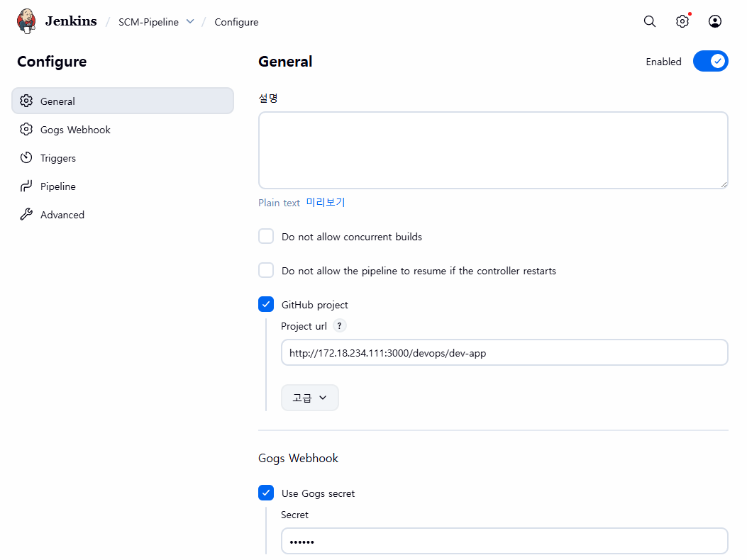Jump to Pipeline section in sidebar
Screen dimensions: 747x560
point(123,186)
